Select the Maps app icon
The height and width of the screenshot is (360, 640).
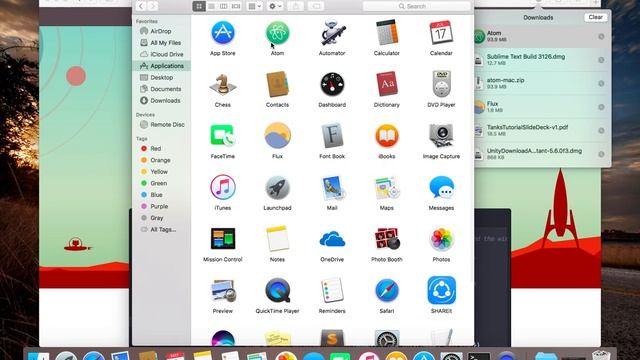(387, 187)
